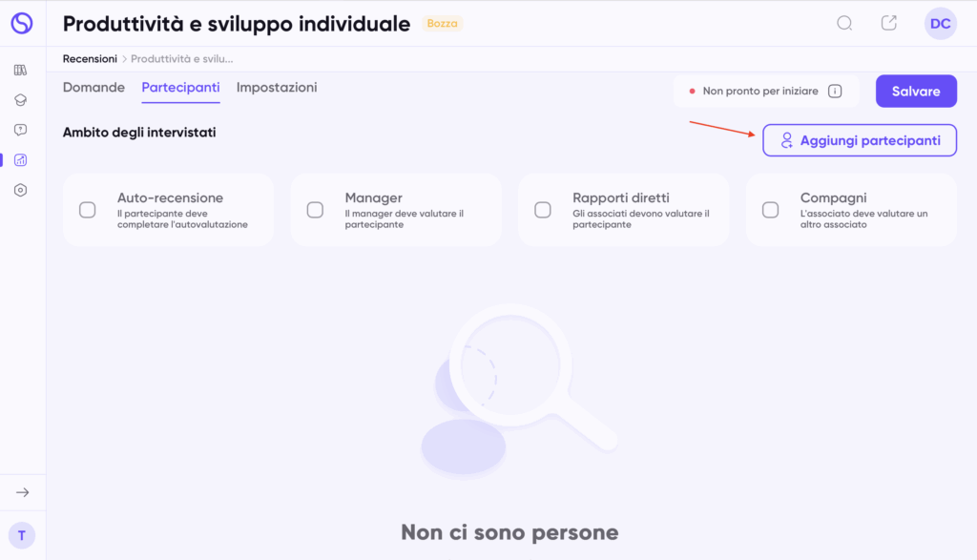Expand the sidebar with arrow

pos(22,492)
